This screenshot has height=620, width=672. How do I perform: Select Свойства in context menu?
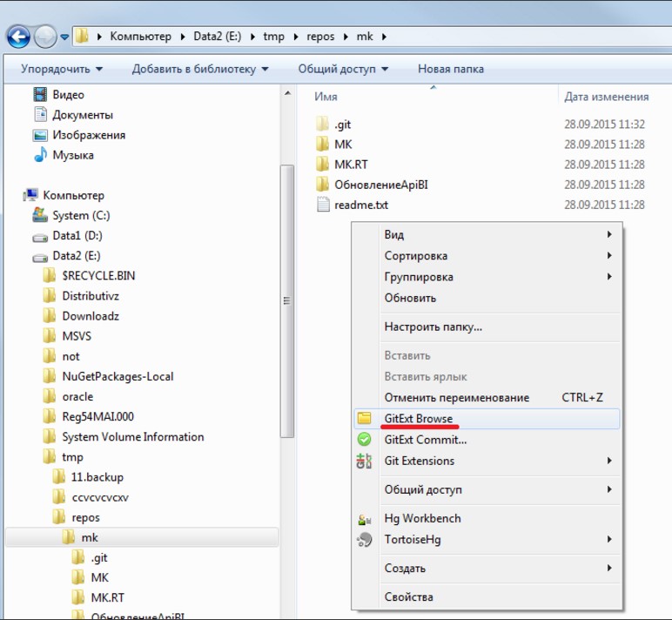coord(408,597)
